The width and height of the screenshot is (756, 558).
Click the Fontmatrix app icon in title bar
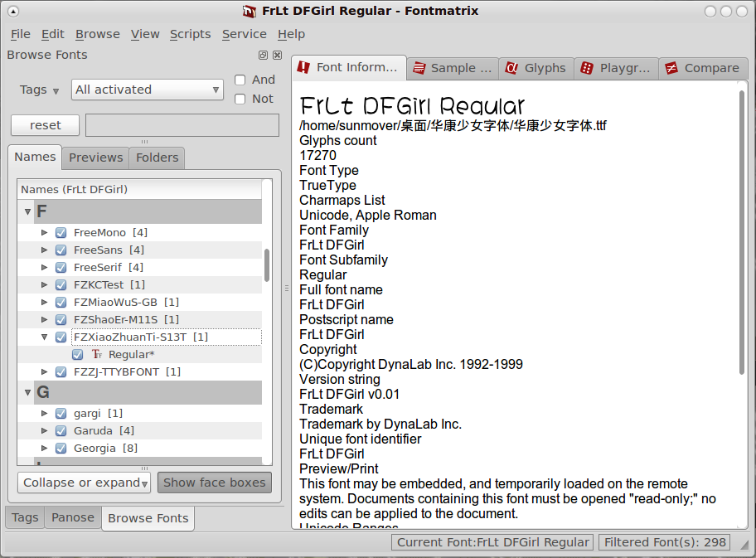click(x=250, y=11)
